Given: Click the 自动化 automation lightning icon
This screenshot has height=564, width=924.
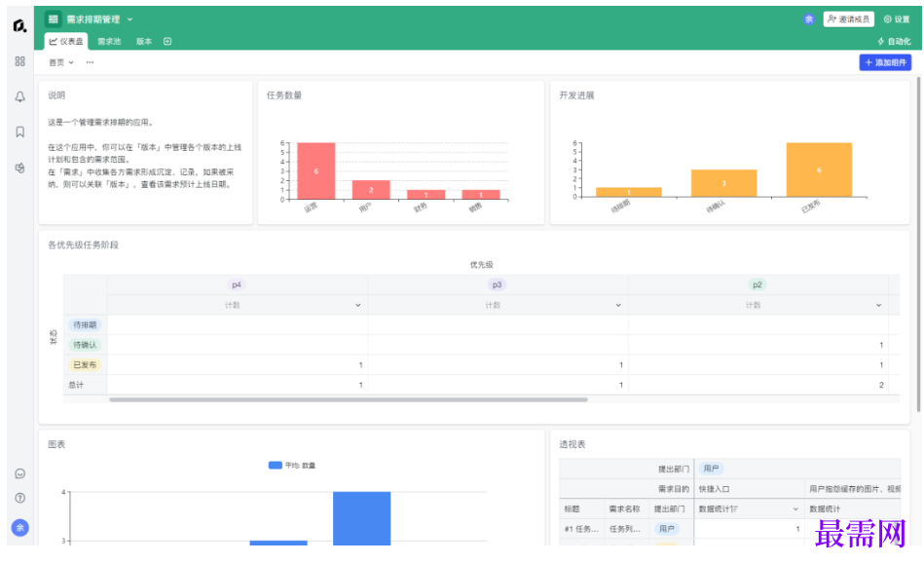Looking at the screenshot, I should (x=881, y=41).
